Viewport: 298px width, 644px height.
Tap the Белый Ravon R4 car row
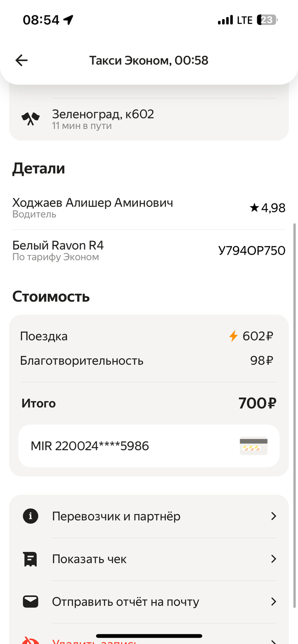[x=58, y=246]
